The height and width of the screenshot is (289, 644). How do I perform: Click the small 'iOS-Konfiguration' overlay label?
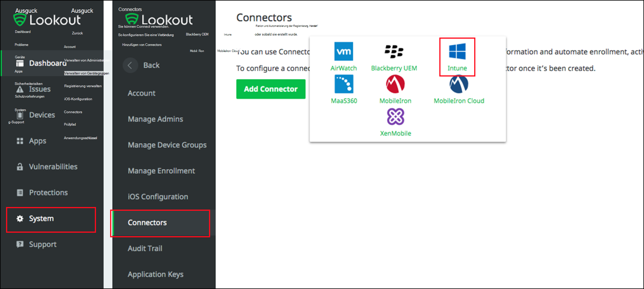(x=78, y=99)
